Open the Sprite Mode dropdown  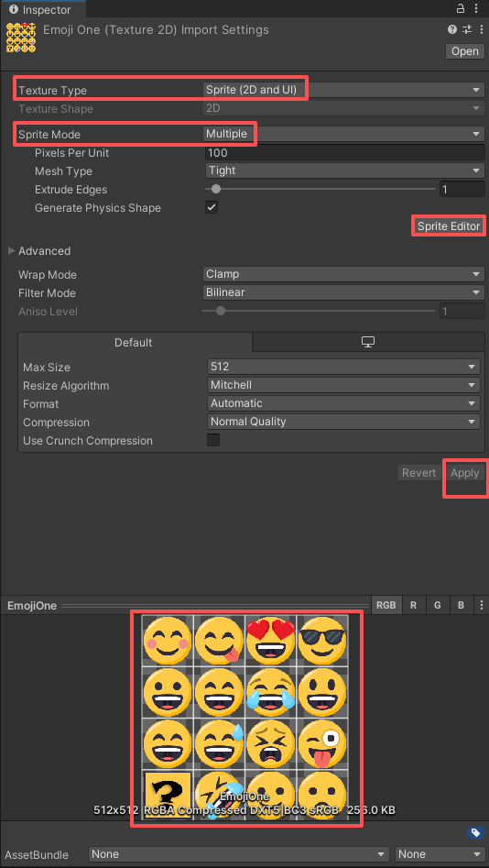pos(343,134)
